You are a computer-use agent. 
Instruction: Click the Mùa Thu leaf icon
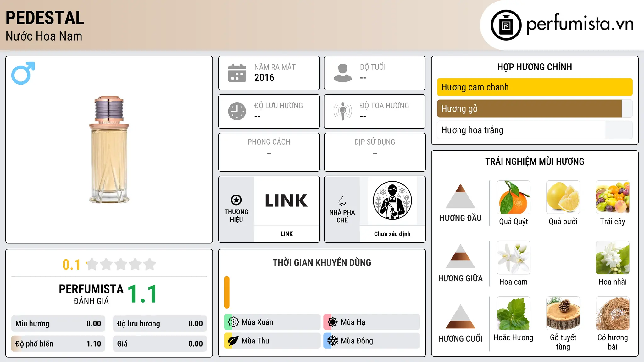click(x=233, y=341)
